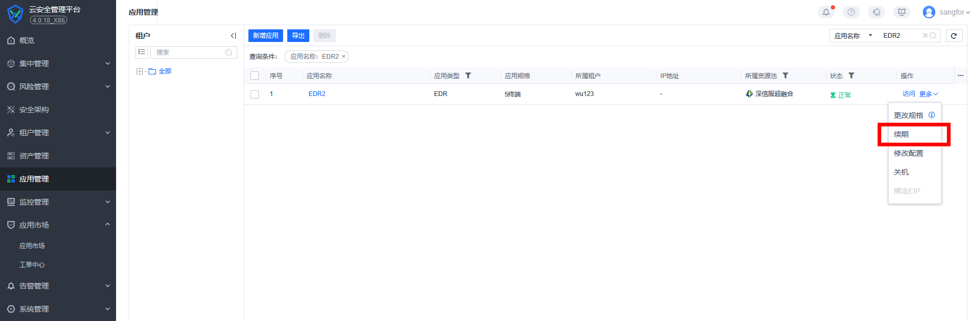
Task: Expand 告警管理 sidebar menu
Action: tap(58, 286)
